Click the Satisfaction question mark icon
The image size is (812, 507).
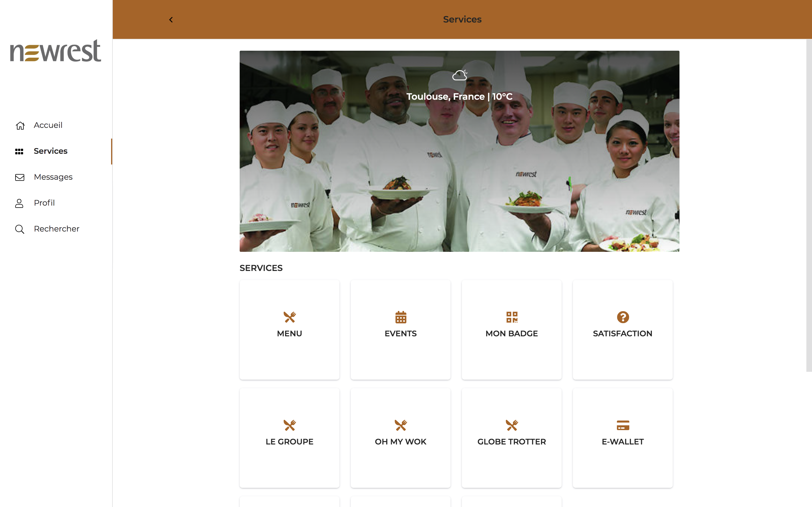pyautogui.click(x=623, y=317)
